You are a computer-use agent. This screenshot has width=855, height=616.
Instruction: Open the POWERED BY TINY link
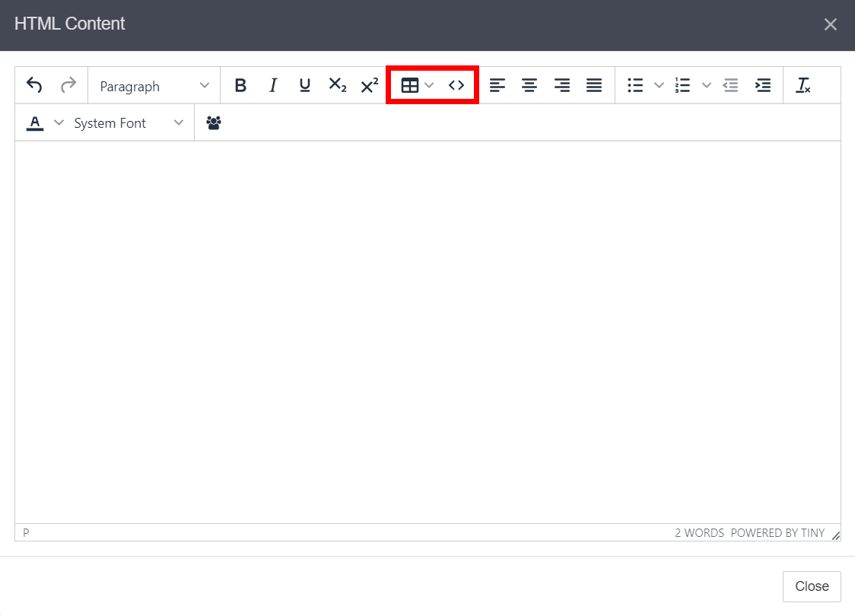click(x=777, y=533)
